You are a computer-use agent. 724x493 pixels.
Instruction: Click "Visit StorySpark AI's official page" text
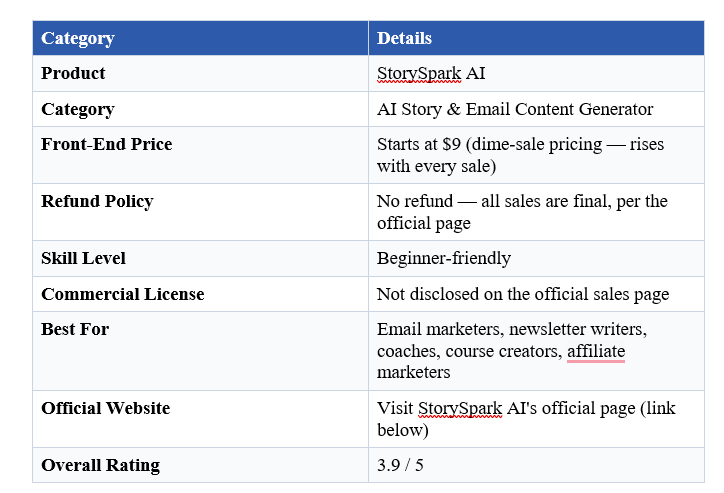click(506, 409)
